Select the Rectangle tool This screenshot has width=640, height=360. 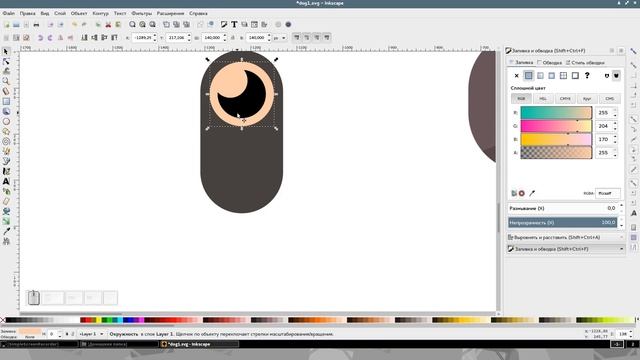coord(6,101)
